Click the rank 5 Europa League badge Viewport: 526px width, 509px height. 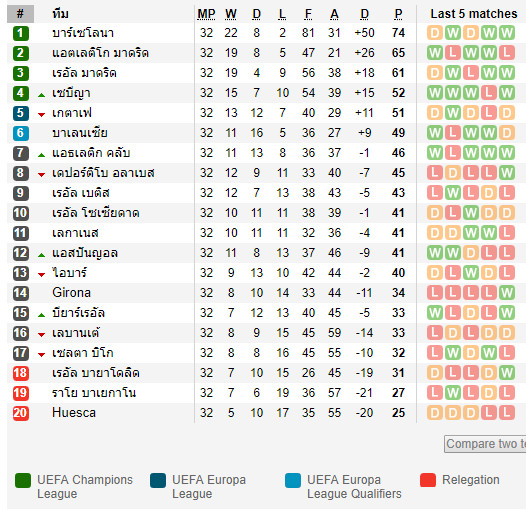click(20, 113)
